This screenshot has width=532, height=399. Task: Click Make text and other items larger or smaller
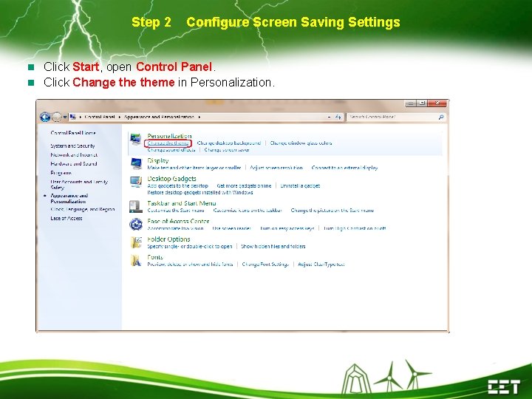pyautogui.click(x=194, y=168)
